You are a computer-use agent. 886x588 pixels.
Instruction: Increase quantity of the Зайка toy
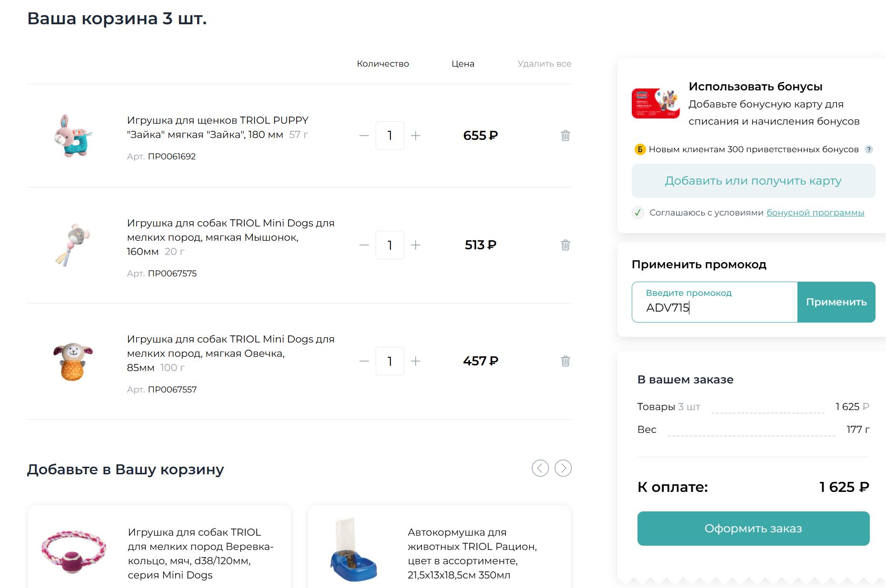click(x=416, y=136)
